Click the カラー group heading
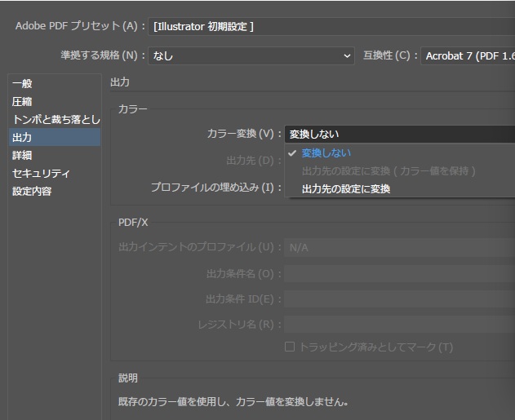515x420 pixels. pyautogui.click(x=132, y=109)
